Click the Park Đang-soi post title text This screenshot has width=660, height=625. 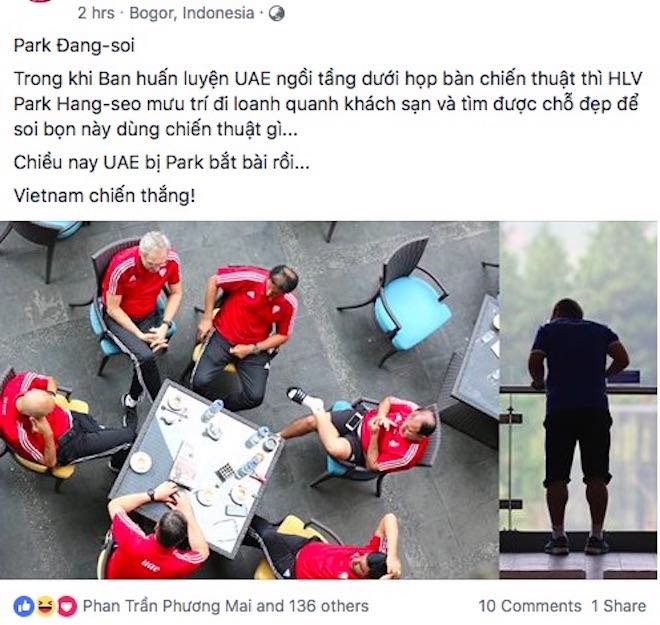tap(74, 45)
